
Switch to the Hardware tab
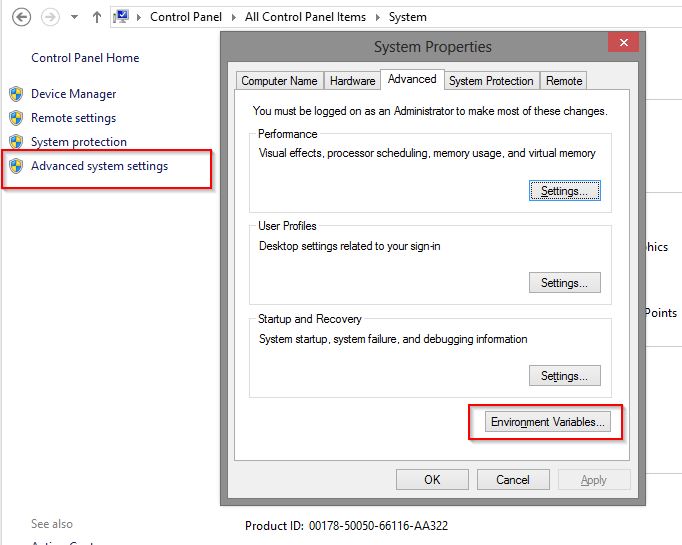[x=353, y=81]
